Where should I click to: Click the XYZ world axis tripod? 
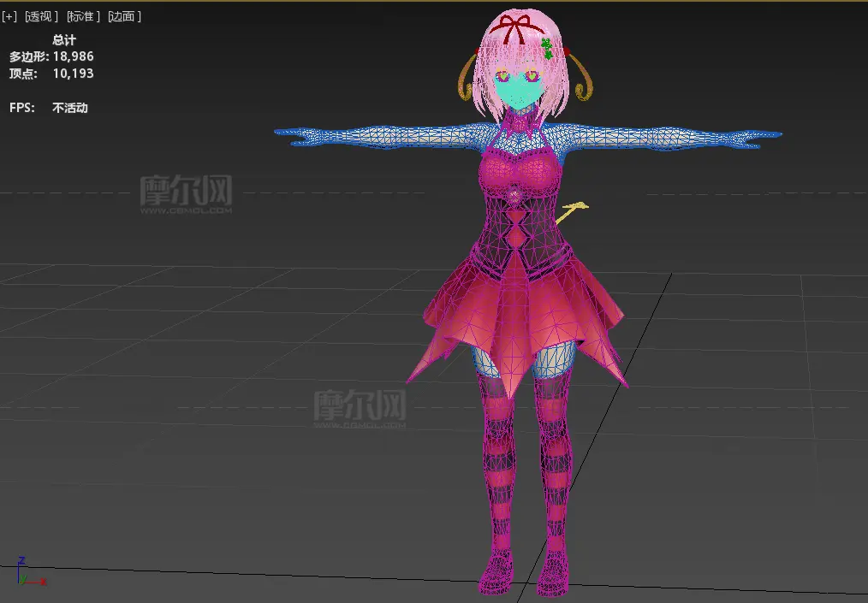tap(31, 571)
